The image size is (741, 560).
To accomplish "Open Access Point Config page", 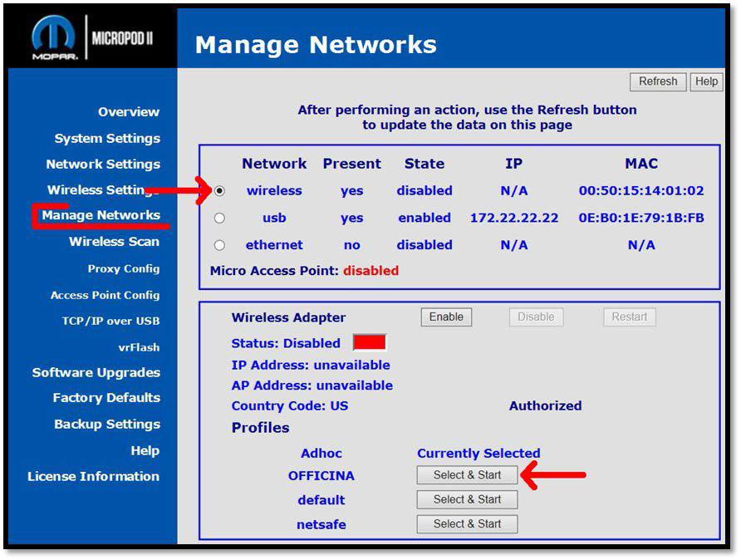I will [x=105, y=295].
